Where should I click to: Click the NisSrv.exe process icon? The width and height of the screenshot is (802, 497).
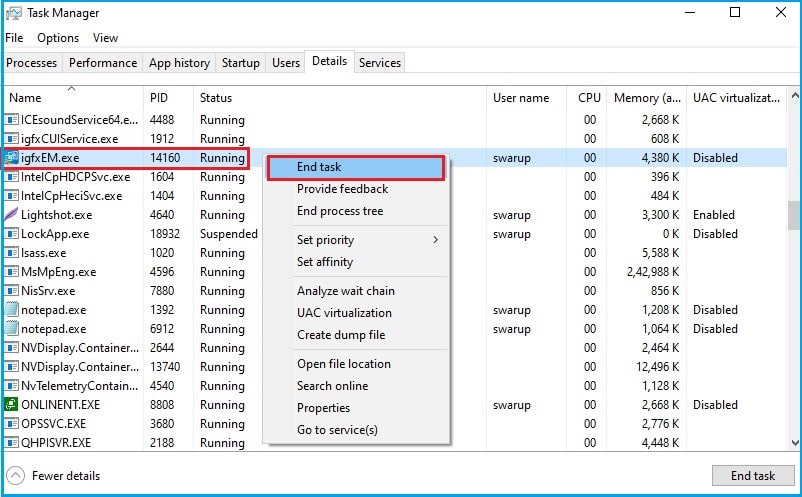point(11,290)
